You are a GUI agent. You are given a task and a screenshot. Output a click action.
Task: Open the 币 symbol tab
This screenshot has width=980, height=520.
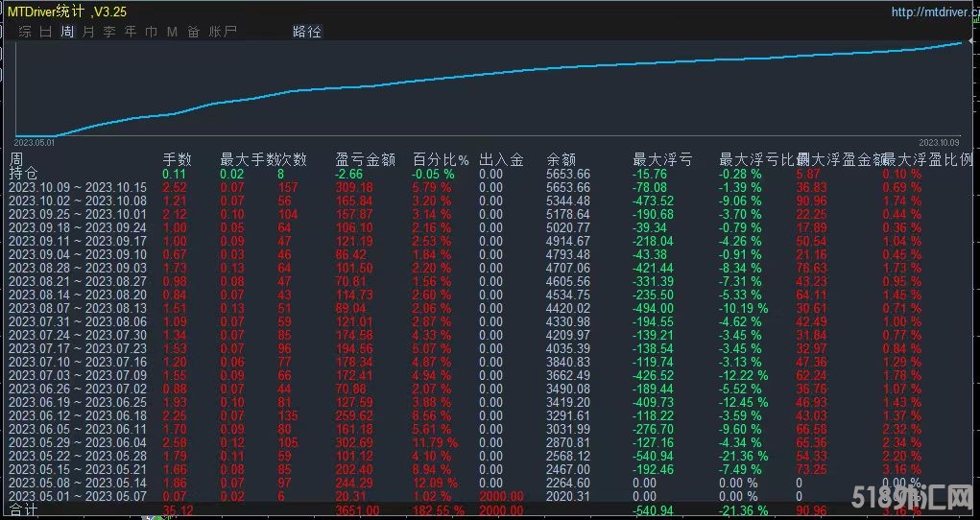152,32
